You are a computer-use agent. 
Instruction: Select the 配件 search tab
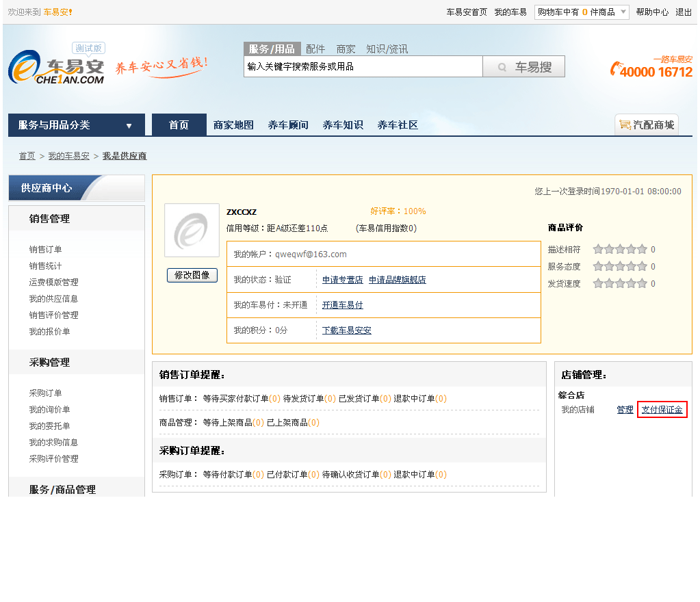click(x=315, y=49)
